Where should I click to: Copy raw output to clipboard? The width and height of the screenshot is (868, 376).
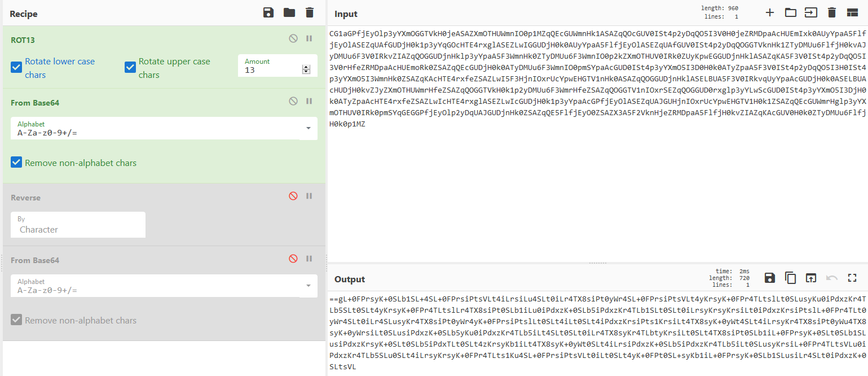pyautogui.click(x=790, y=278)
